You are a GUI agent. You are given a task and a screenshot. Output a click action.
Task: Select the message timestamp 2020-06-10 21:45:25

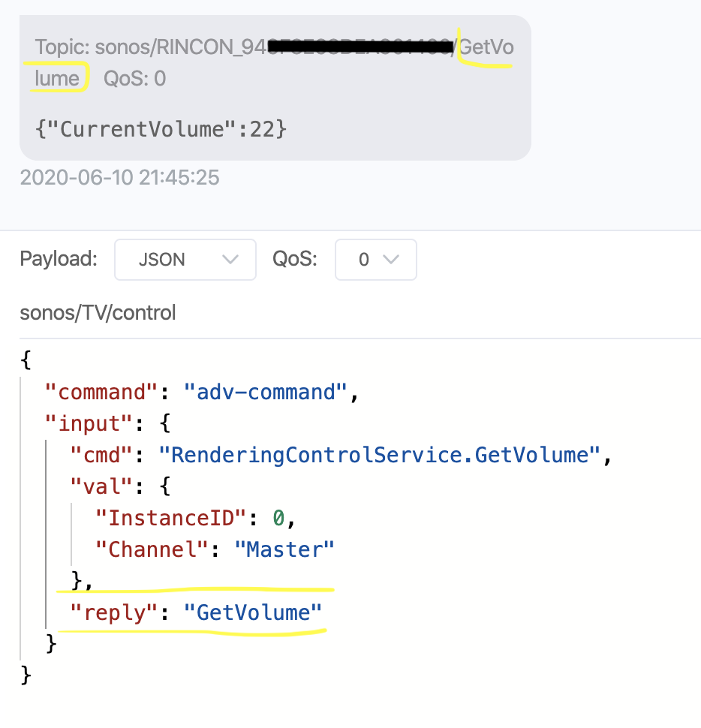[119, 178]
